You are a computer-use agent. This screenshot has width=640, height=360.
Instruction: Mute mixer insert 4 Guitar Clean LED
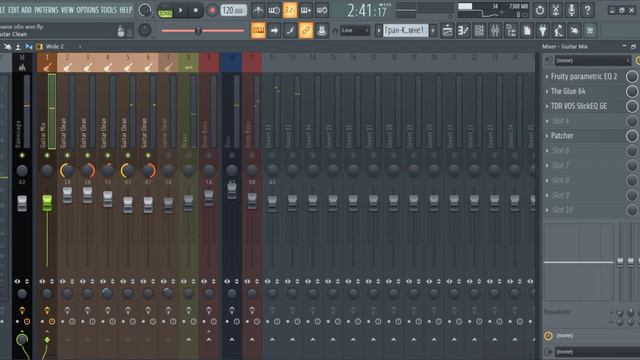pos(107,156)
